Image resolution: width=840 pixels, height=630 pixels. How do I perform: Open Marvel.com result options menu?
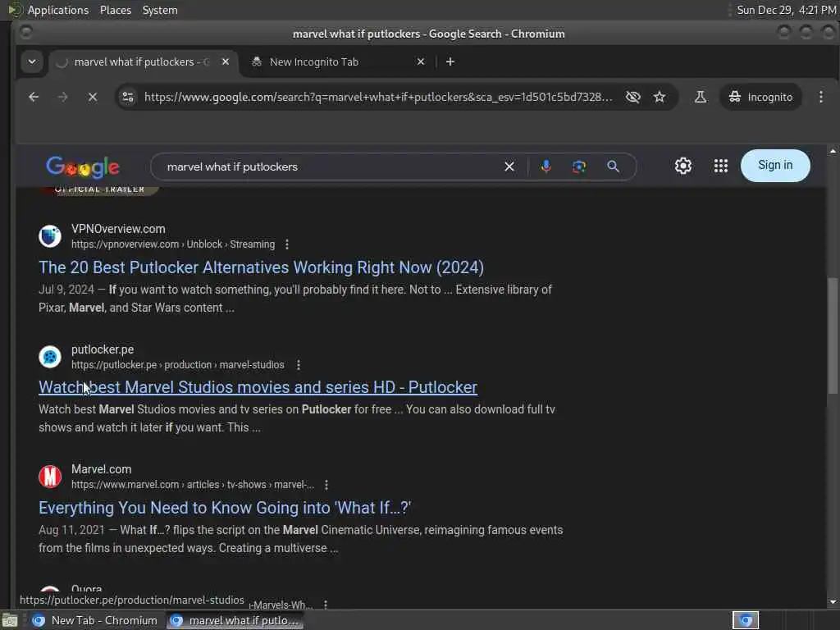click(x=326, y=485)
